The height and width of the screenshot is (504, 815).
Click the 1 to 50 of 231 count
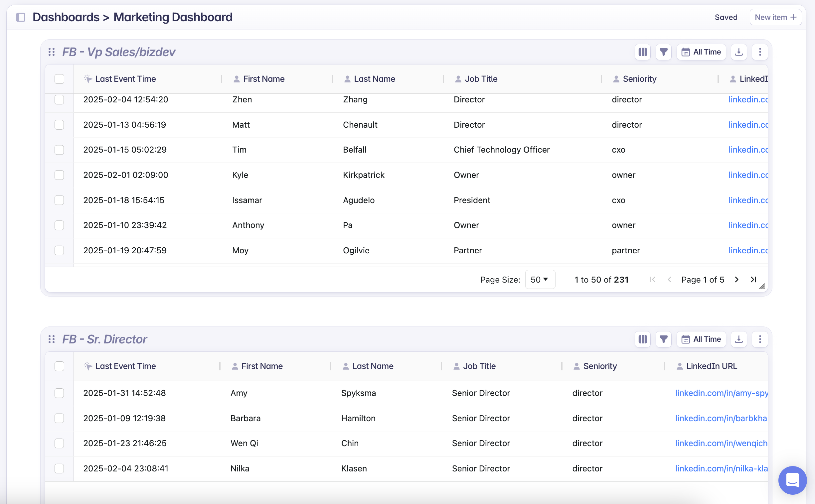click(601, 280)
